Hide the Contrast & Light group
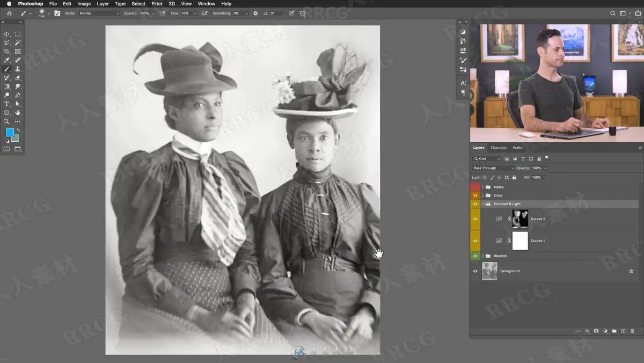This screenshot has height=363, width=644. (475, 204)
